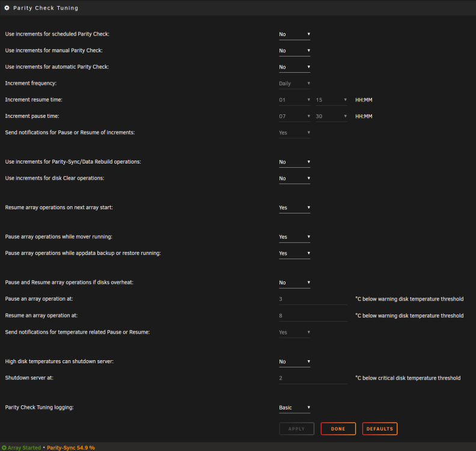
Task: Open Resume array operations on next start dropdown
Action: pos(294,207)
